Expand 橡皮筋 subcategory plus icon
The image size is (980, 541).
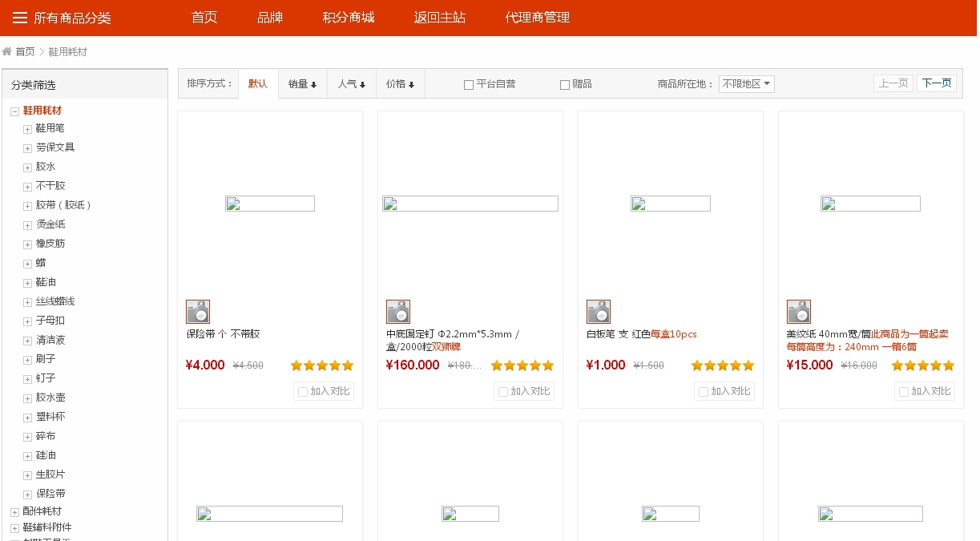[27, 244]
